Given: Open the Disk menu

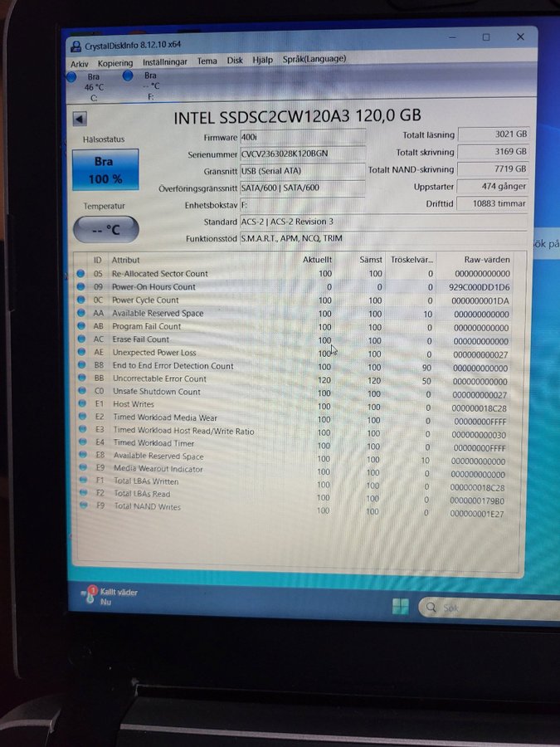Looking at the screenshot, I should [x=235, y=61].
